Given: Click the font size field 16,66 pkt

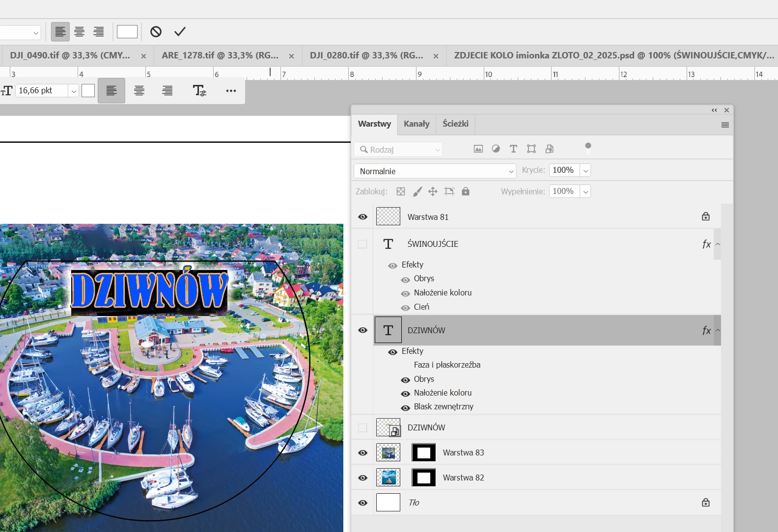Looking at the screenshot, I should coord(42,91).
